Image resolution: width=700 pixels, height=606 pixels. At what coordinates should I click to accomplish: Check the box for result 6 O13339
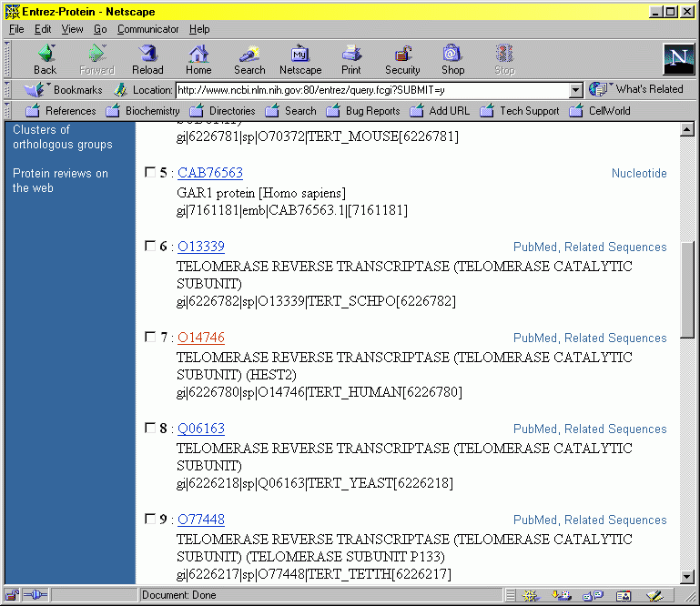(x=150, y=246)
